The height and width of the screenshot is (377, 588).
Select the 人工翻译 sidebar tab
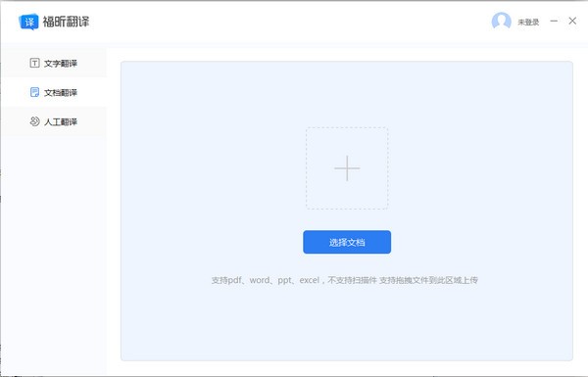click(54, 121)
